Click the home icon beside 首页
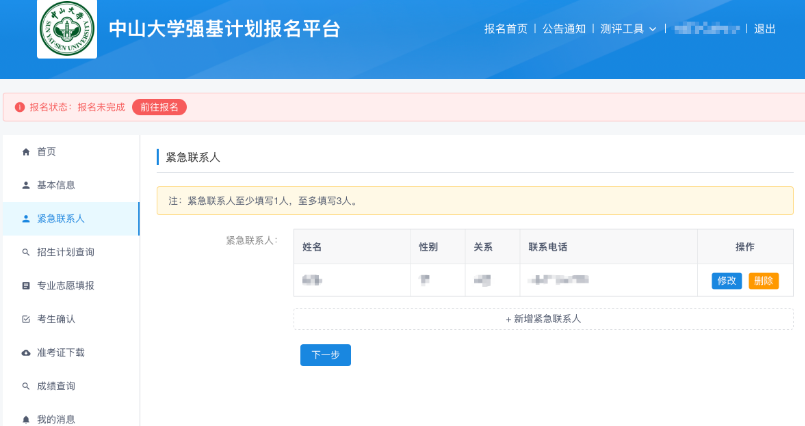This screenshot has width=805, height=426. point(26,152)
